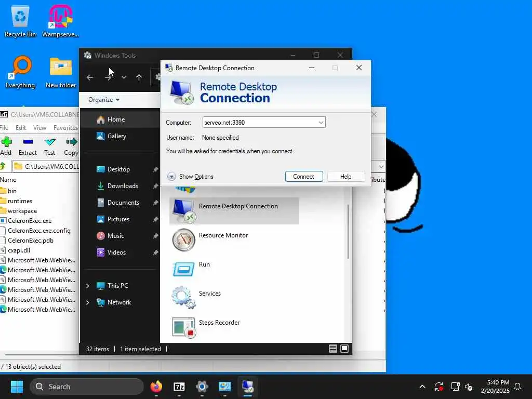Click the taskbar Search box
Viewport: 532px width, 399px height.
[87, 387]
